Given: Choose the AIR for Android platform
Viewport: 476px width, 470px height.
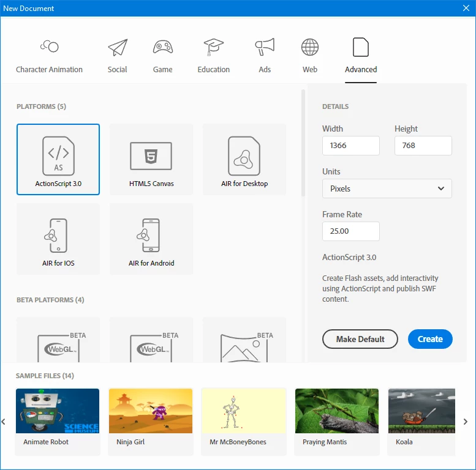Looking at the screenshot, I should [151, 239].
